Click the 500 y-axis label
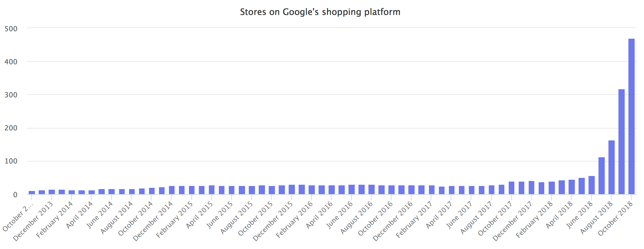Viewport: 644px width, 249px height. tap(11, 29)
